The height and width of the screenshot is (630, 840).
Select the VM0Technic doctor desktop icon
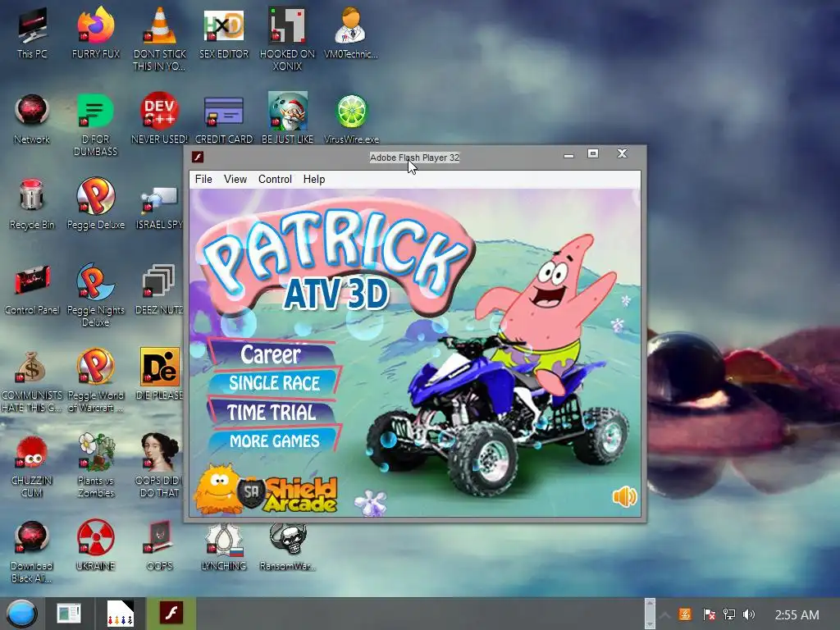(x=351, y=33)
